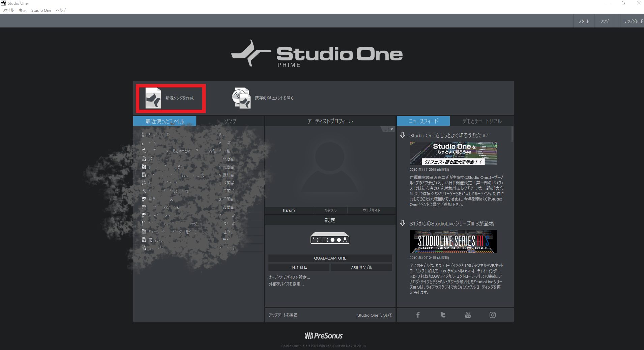Click download arrow beside Studio Oneをもっとよく知ろうの会 #7

click(403, 135)
